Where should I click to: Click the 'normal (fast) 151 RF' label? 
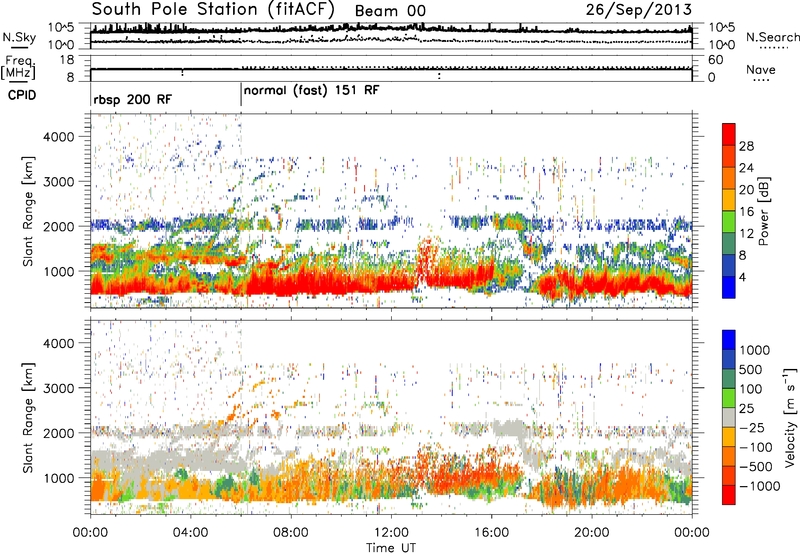(x=312, y=91)
